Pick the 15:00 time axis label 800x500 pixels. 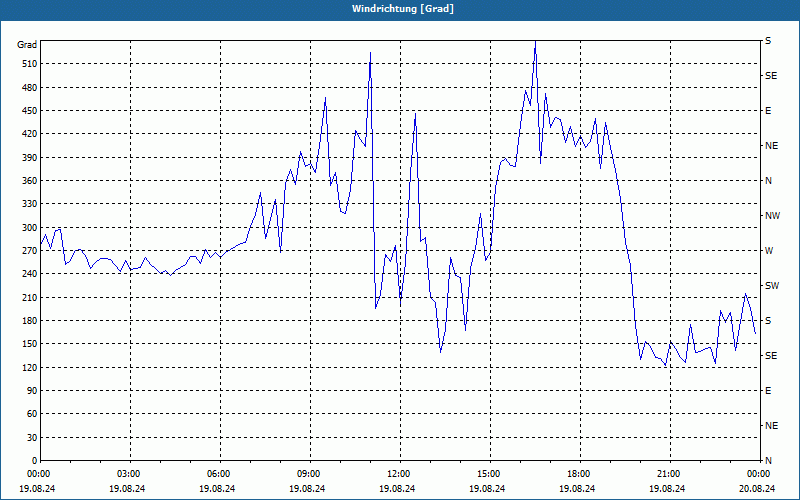(487, 474)
